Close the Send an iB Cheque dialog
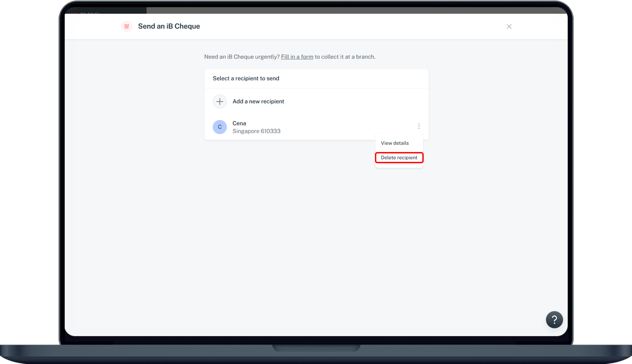Viewport: 632px width, 364px height. click(509, 27)
